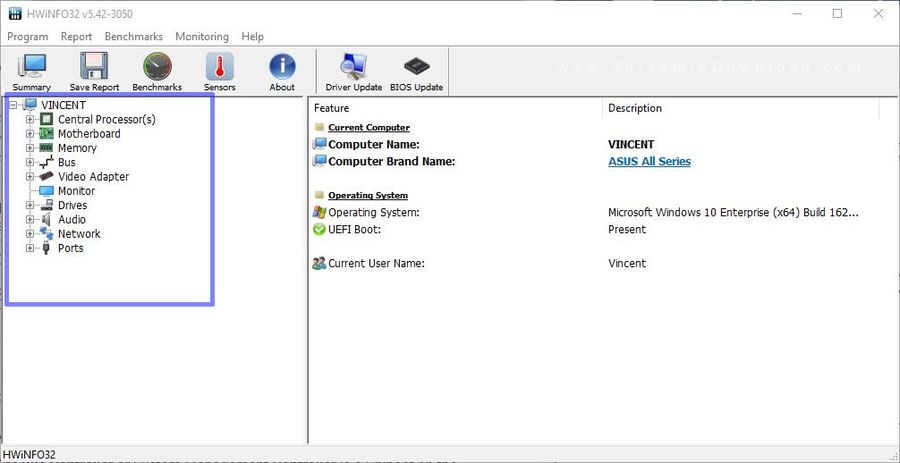Expand the Central Processor(s) node

pos(30,119)
